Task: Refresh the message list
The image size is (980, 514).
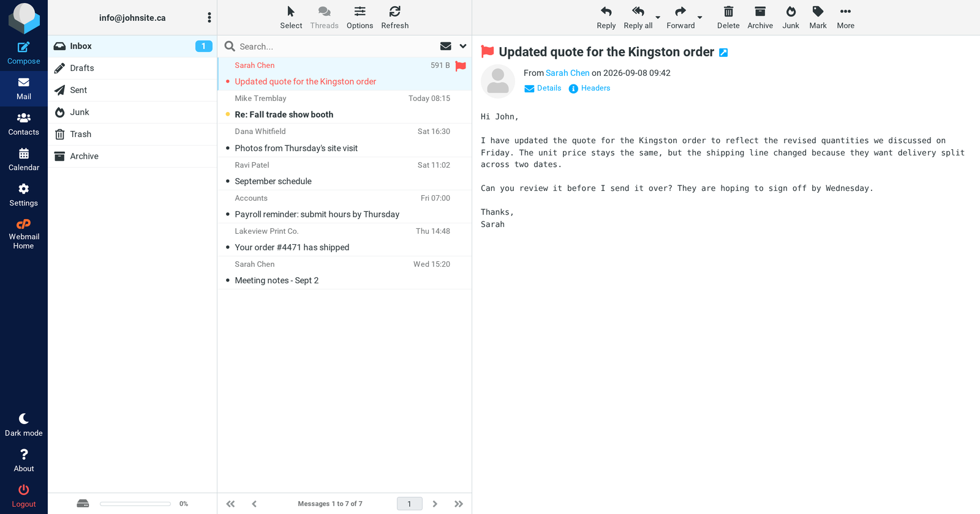Action: (x=395, y=18)
